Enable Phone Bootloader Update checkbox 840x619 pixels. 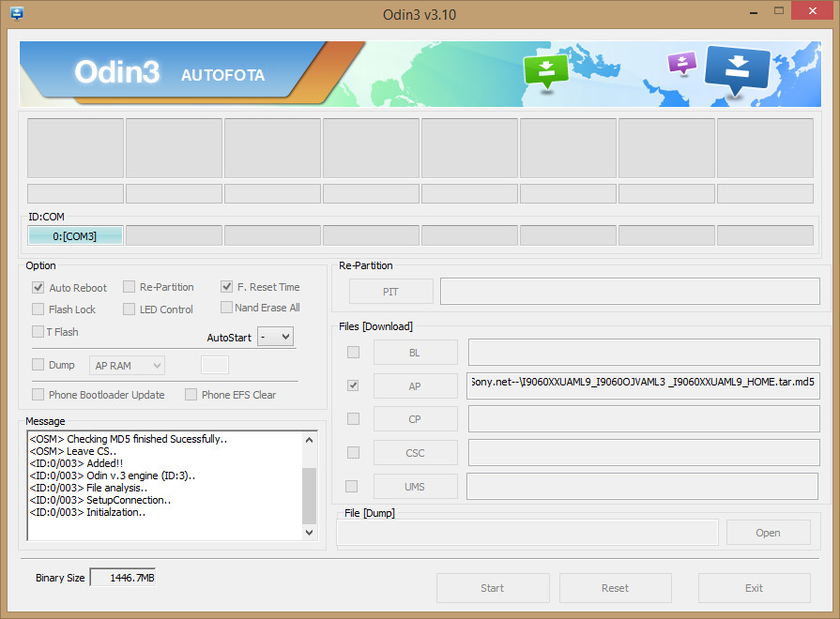pyautogui.click(x=38, y=395)
